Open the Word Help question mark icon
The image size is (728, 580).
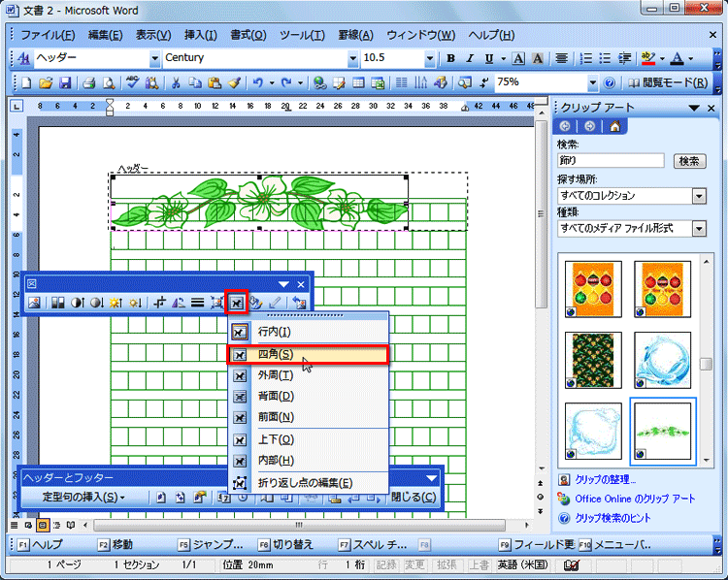pos(610,83)
